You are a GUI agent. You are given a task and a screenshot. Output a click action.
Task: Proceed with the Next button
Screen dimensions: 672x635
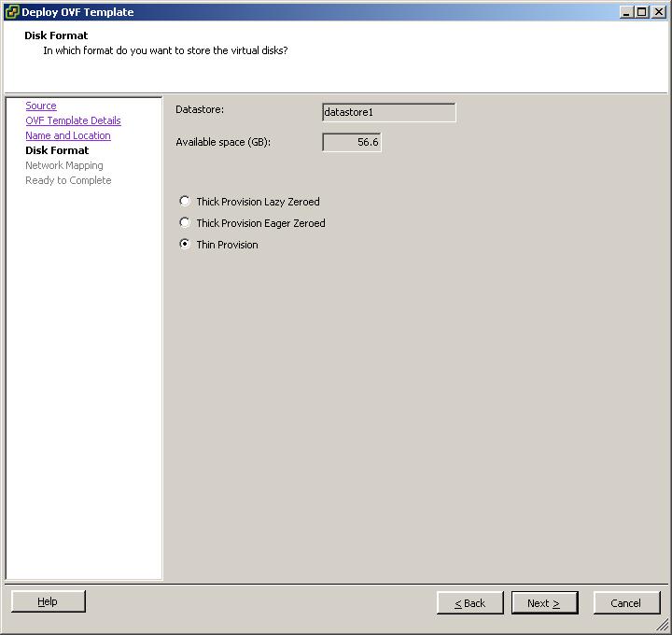pyautogui.click(x=544, y=603)
